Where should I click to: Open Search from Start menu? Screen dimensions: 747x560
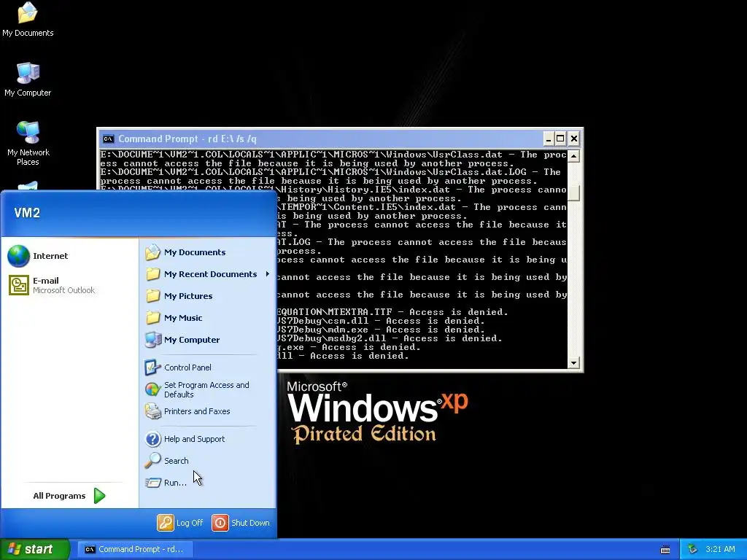[167, 461]
